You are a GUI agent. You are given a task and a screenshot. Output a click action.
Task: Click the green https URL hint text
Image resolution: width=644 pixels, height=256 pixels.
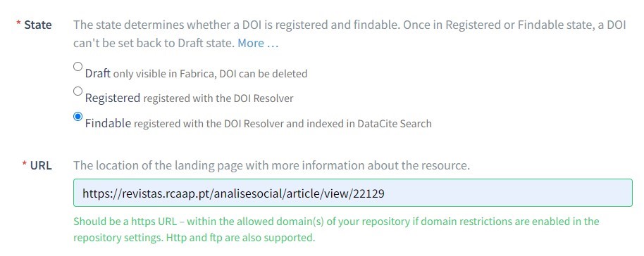point(336,230)
